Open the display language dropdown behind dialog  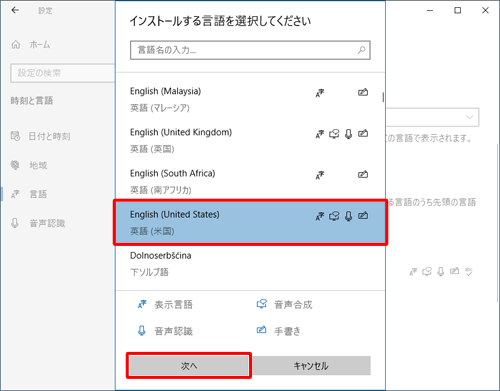[x=433, y=117]
